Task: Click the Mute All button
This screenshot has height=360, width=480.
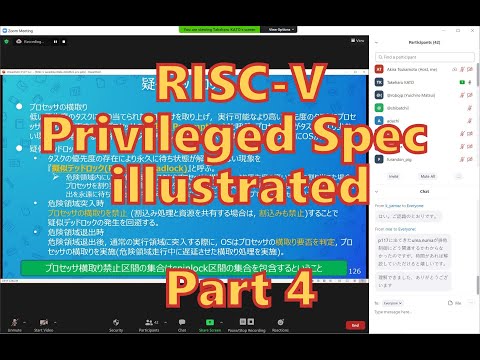Action: (x=428, y=176)
